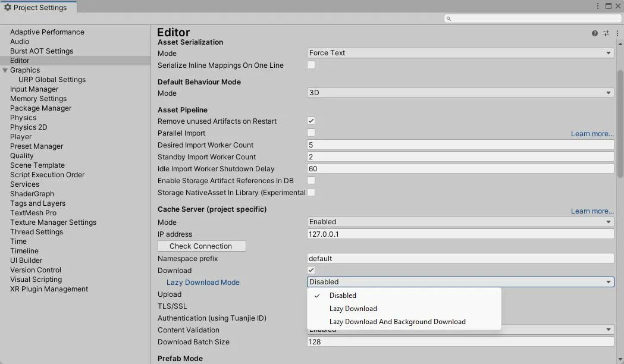This screenshot has height=364, width=624.
Task: Enable Parallel Import
Action: 311,133
